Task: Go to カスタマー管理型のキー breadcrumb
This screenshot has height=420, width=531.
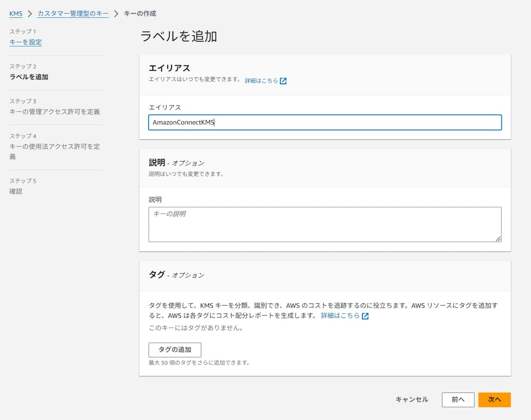Action: coord(73,14)
